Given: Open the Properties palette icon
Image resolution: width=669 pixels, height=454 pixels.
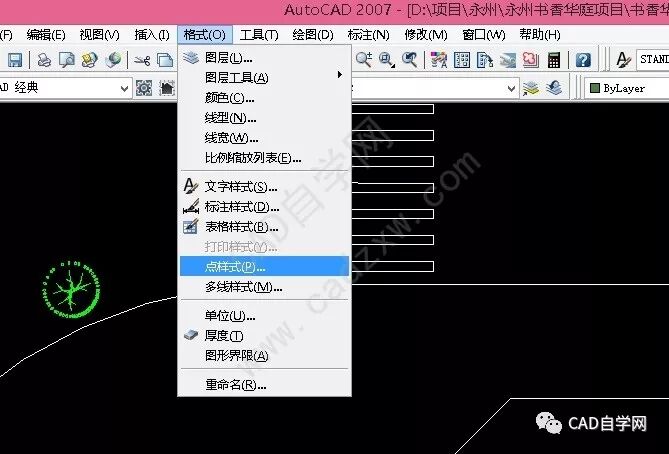Looking at the screenshot, I should [x=439, y=60].
